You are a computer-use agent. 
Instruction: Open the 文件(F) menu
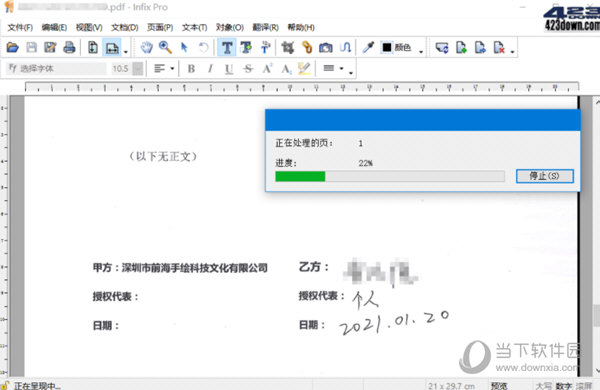[x=20, y=27]
